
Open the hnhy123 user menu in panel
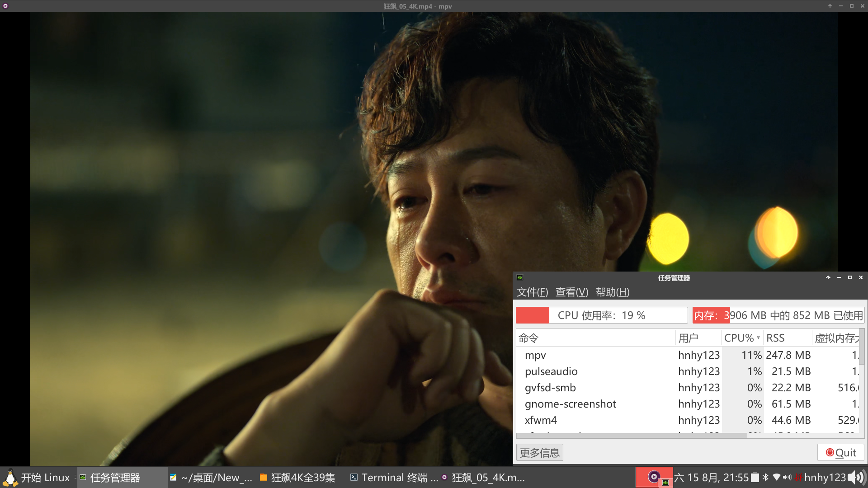pyautogui.click(x=825, y=478)
